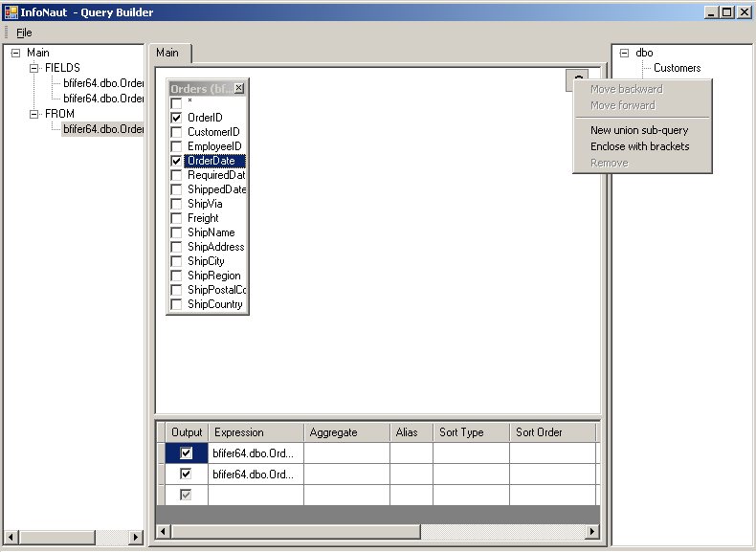The image size is (756, 552).
Task: Click left arrow of the grid scrollbar
Action: 163,532
